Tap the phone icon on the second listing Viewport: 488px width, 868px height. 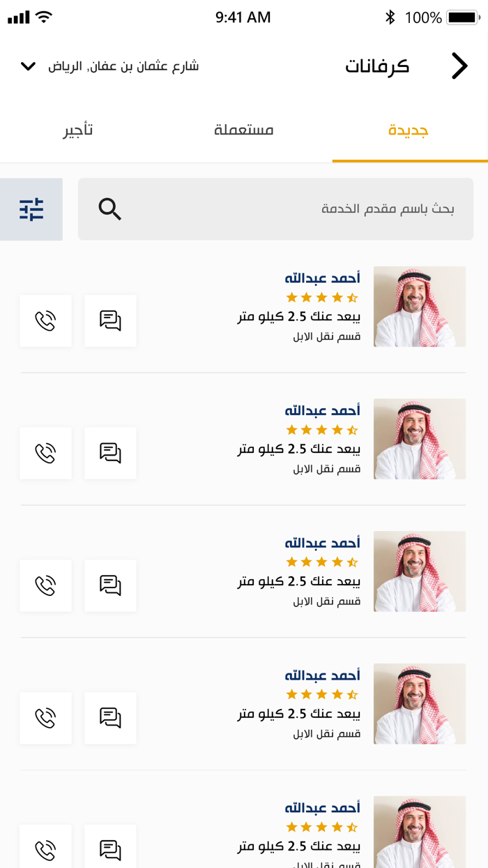[45, 453]
